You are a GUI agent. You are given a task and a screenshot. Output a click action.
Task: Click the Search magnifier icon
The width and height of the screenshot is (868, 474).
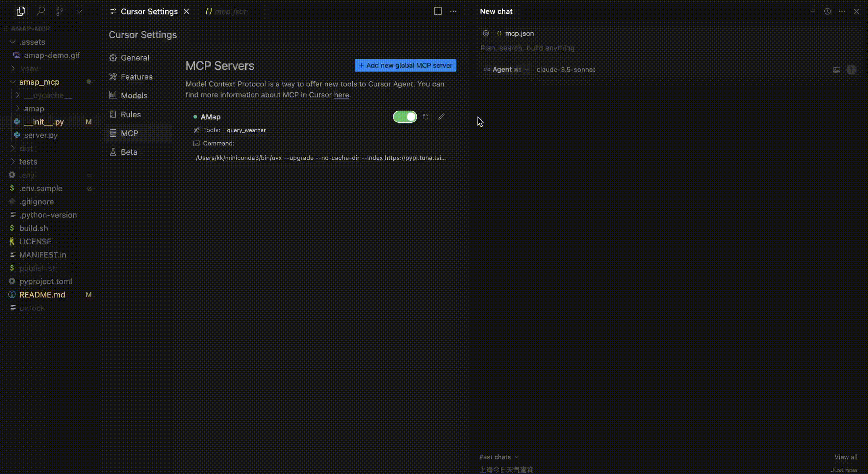coord(41,12)
